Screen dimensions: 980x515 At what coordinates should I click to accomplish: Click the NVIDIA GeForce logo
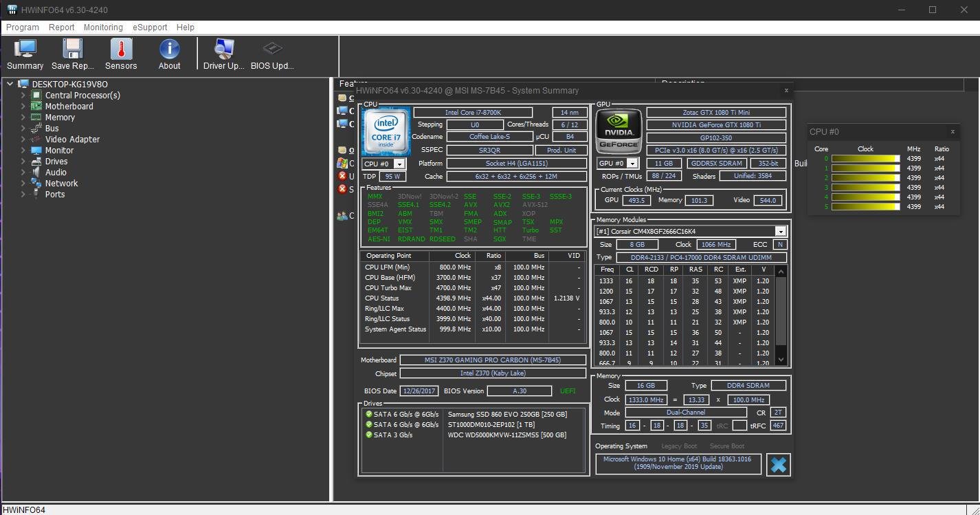[619, 131]
